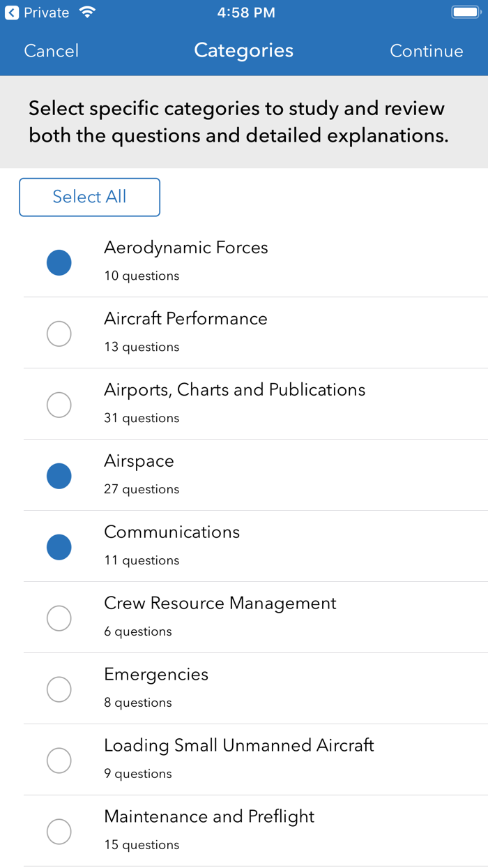The image size is (488, 868).
Task: Deselect the Airspace category radio button
Action: (x=59, y=477)
